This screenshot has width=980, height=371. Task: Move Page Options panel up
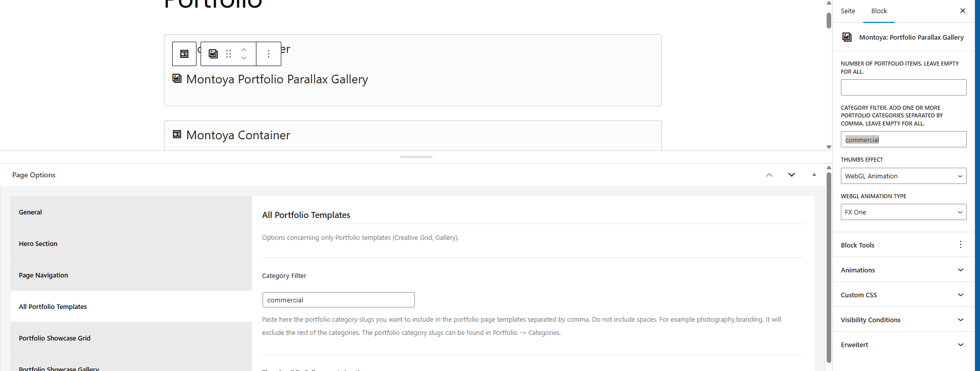[769, 175]
